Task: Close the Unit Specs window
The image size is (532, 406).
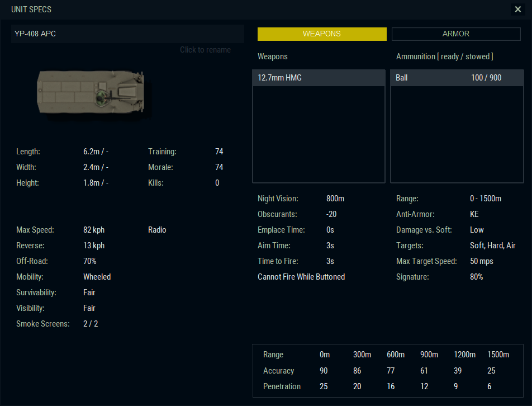Action: click(x=517, y=9)
